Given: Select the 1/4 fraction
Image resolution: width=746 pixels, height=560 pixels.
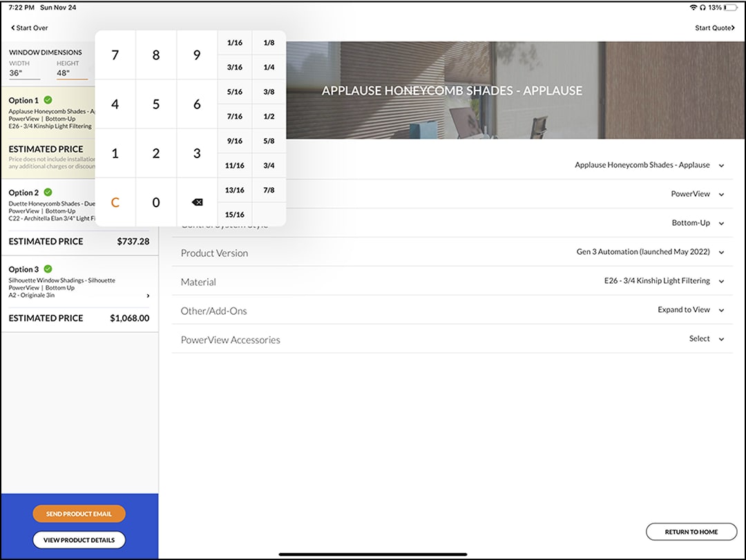Looking at the screenshot, I should 269,67.
